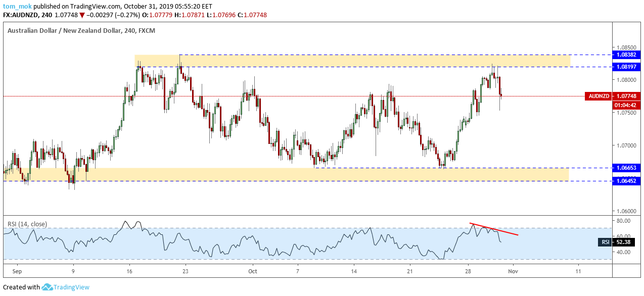Click the 16 date label on time axis
Image resolution: width=644 pixels, height=296 pixels.
(x=129, y=271)
